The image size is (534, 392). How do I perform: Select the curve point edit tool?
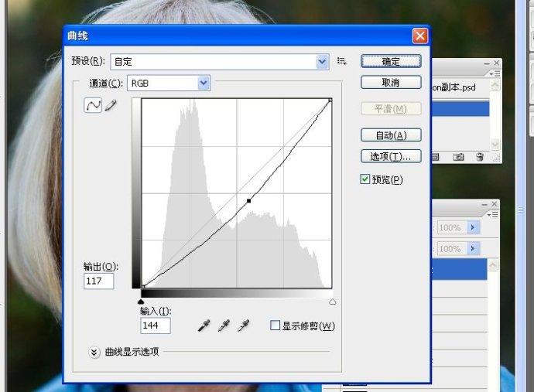tap(93, 105)
